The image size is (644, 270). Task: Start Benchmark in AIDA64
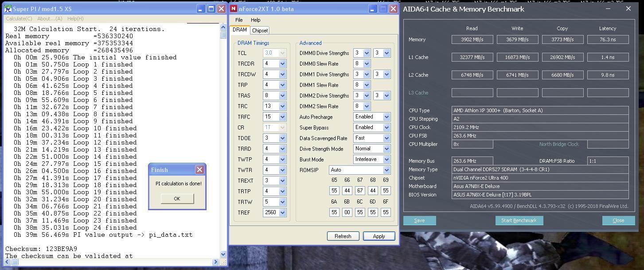pos(519,220)
